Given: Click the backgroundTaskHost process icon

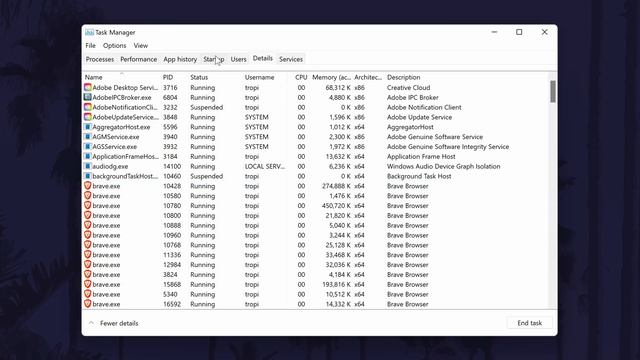Looking at the screenshot, I should coord(87,176).
